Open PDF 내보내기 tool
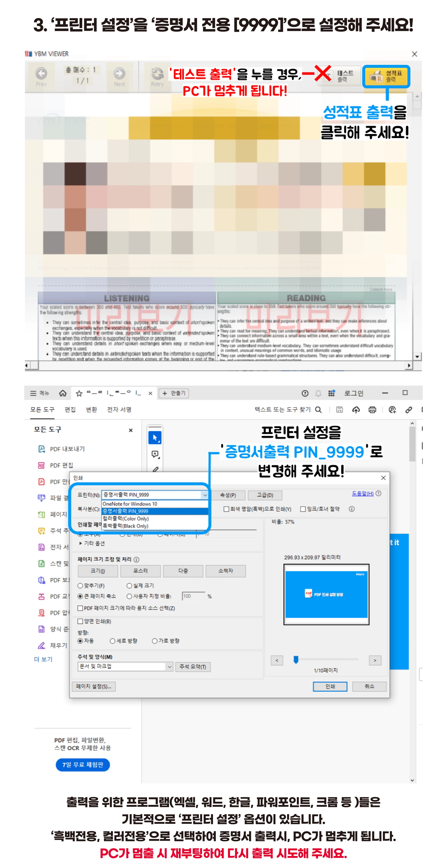The width and height of the screenshot is (447, 868). (67, 449)
